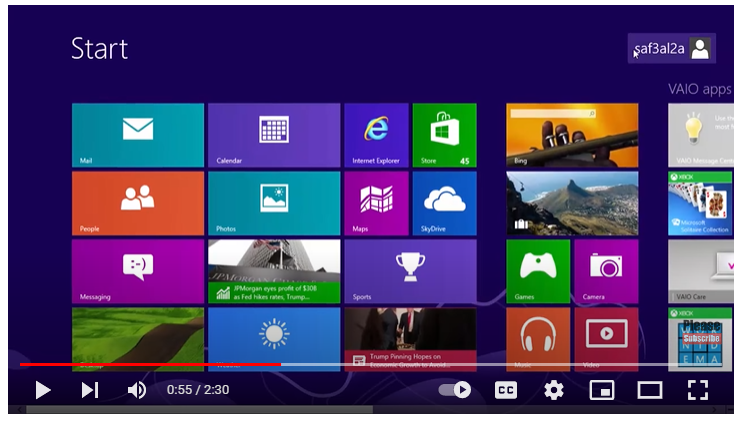Open the People tile
745x425 pixels.
click(x=138, y=203)
